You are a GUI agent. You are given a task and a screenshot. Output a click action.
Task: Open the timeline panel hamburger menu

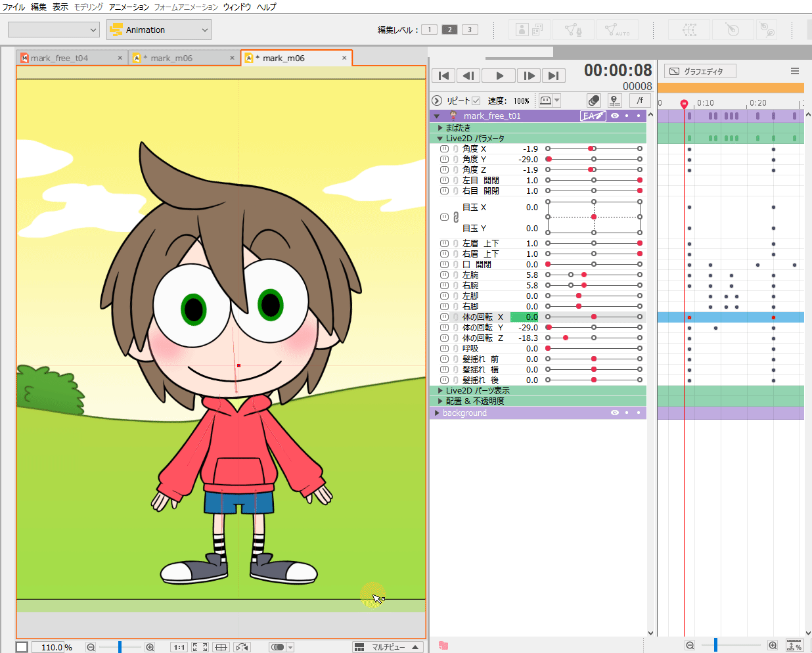(x=794, y=71)
